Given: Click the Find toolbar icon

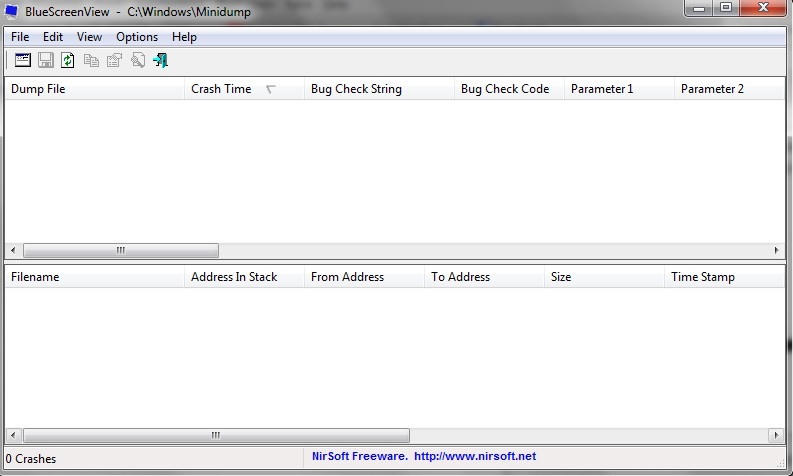Looking at the screenshot, I should point(138,60).
